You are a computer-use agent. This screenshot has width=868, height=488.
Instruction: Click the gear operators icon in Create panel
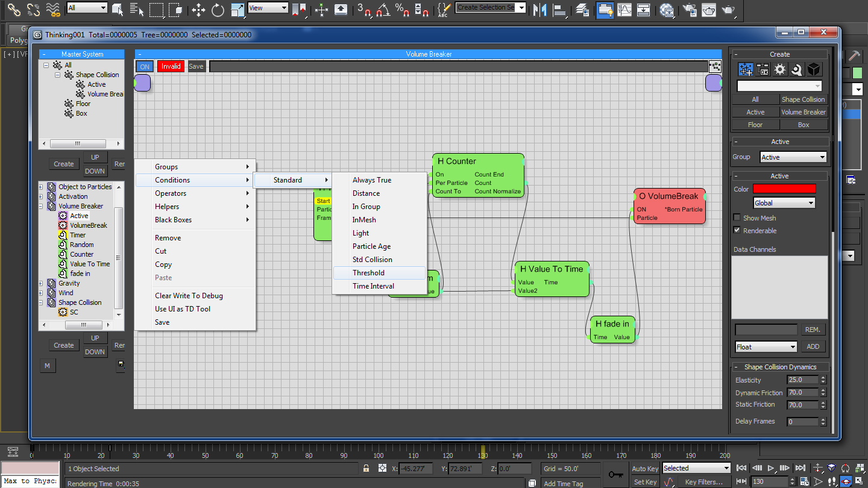click(x=780, y=70)
